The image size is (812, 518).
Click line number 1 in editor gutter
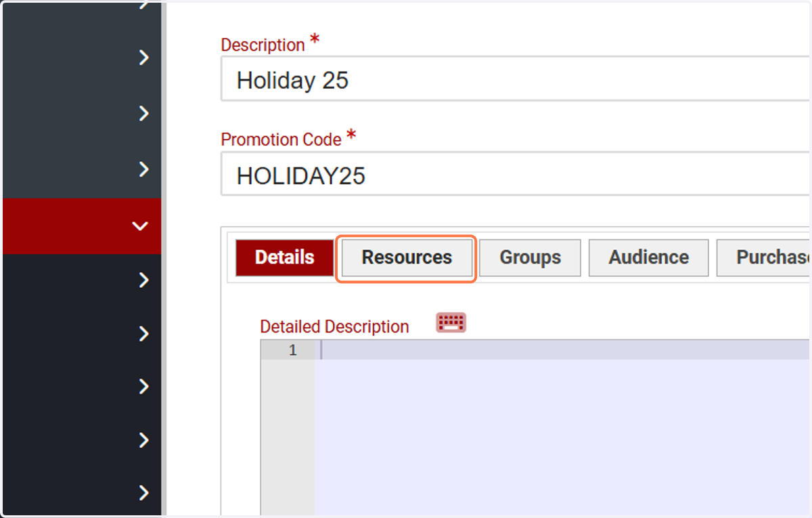(x=293, y=350)
